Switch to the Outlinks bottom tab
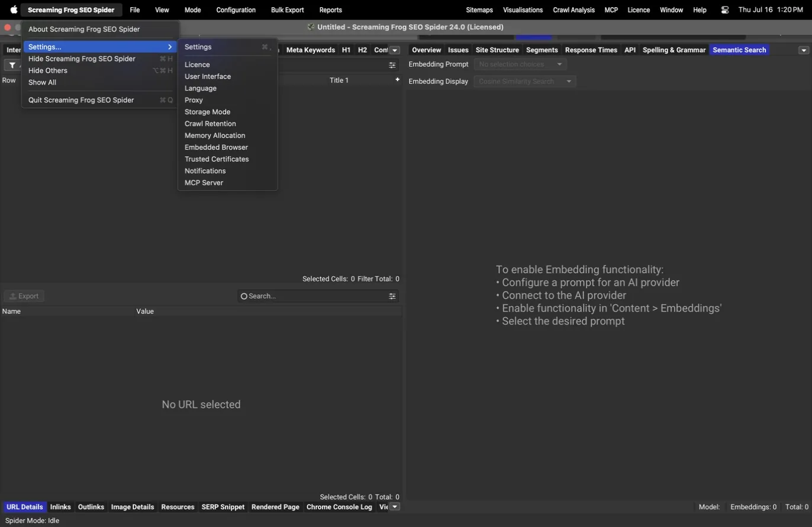Screen dimensions: 812x527 tap(91, 507)
